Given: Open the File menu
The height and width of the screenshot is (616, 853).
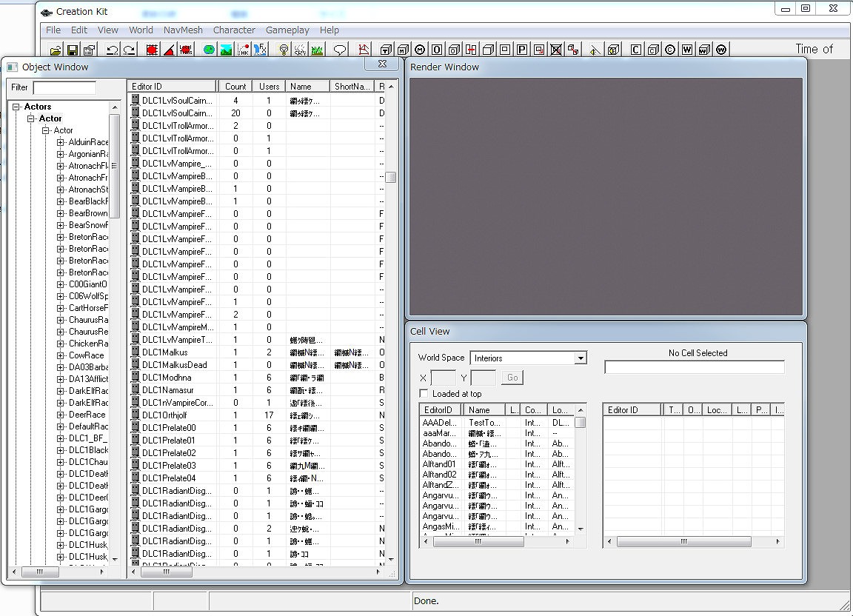Looking at the screenshot, I should 53,30.
